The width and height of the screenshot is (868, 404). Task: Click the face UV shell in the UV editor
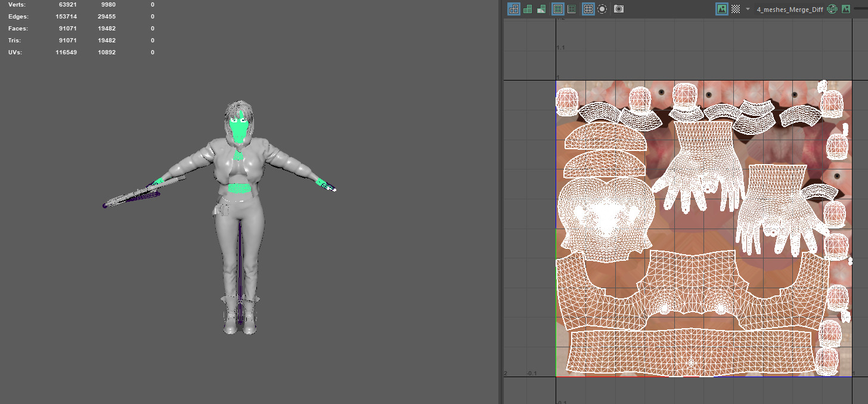(606, 221)
